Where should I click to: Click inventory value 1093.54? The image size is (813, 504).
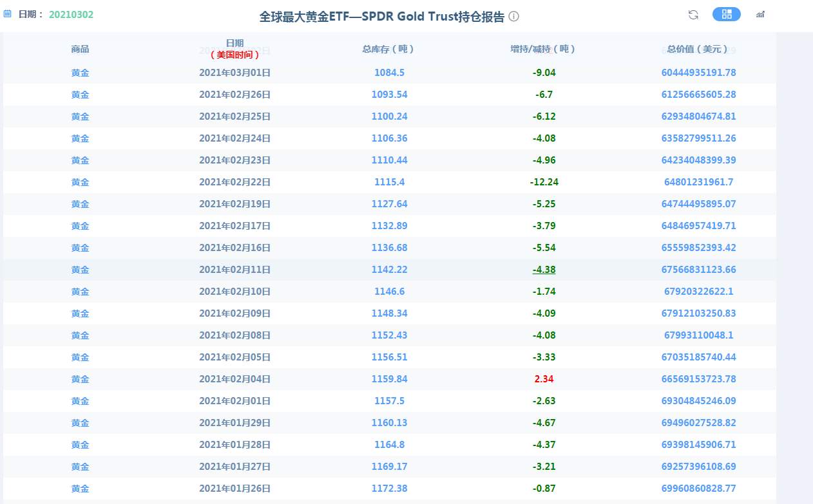click(389, 95)
